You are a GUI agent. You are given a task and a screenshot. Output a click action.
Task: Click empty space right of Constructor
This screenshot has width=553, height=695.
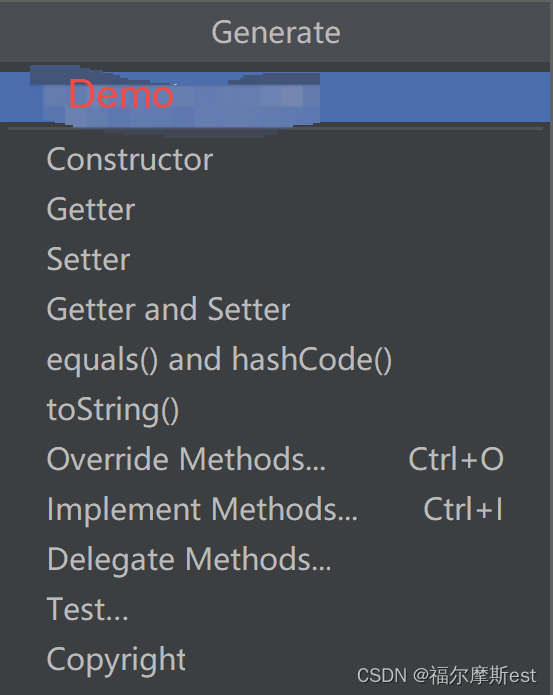click(x=381, y=159)
